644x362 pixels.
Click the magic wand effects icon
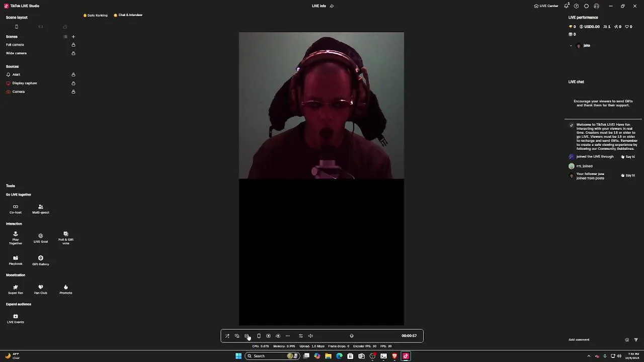(227, 336)
